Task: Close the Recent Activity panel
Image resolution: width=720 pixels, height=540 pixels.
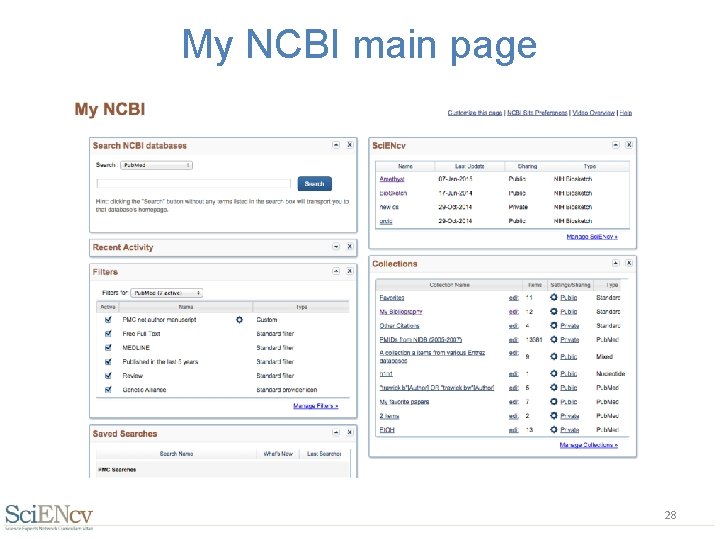Action: pos(349,247)
